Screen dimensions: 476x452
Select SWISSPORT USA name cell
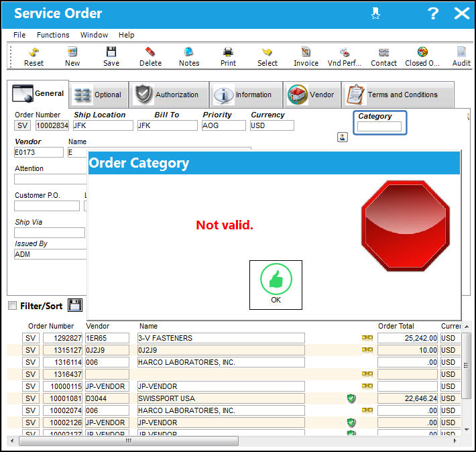(x=221, y=398)
